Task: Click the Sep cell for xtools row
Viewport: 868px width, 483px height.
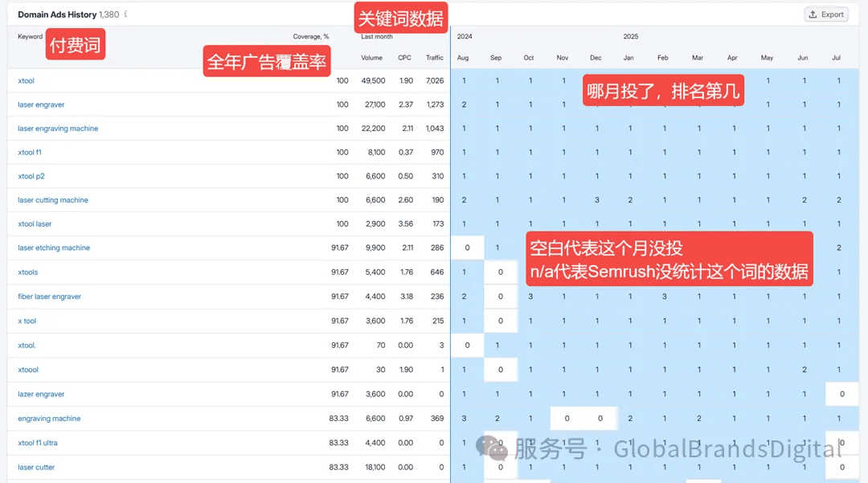Action: [501, 272]
